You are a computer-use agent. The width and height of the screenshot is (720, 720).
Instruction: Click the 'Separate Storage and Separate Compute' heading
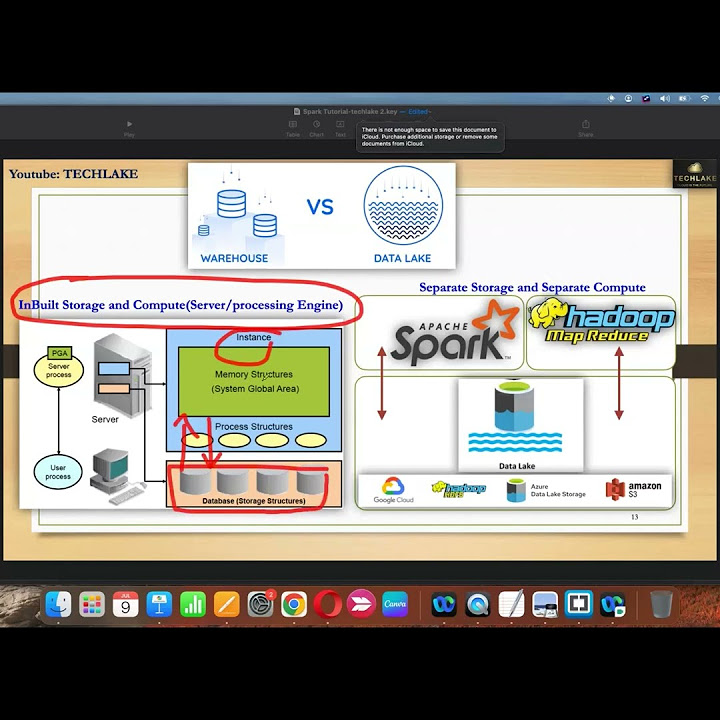coord(532,287)
